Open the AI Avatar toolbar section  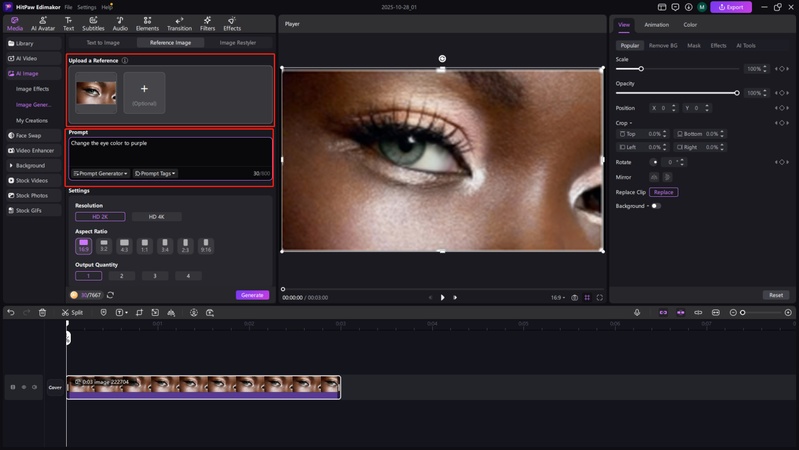43,24
